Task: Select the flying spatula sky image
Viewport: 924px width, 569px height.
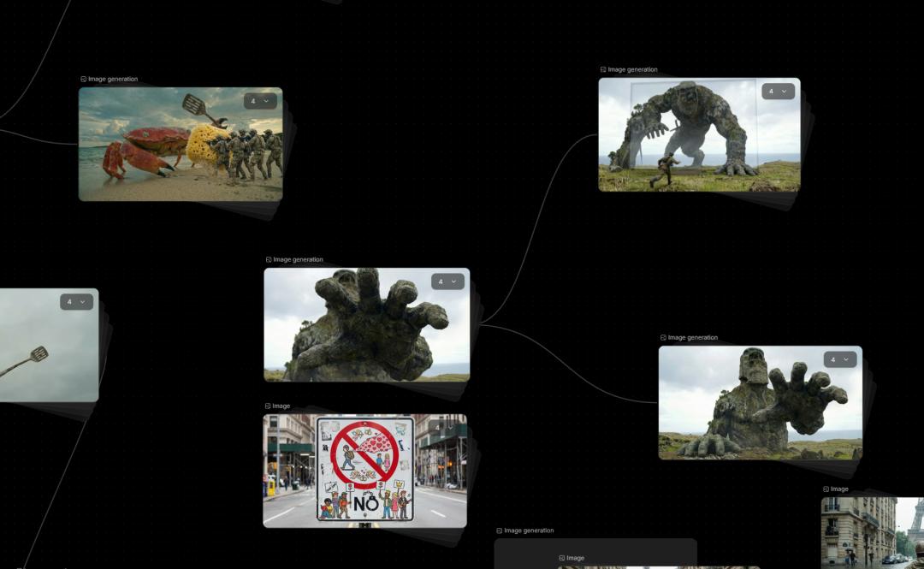Action: 43,351
